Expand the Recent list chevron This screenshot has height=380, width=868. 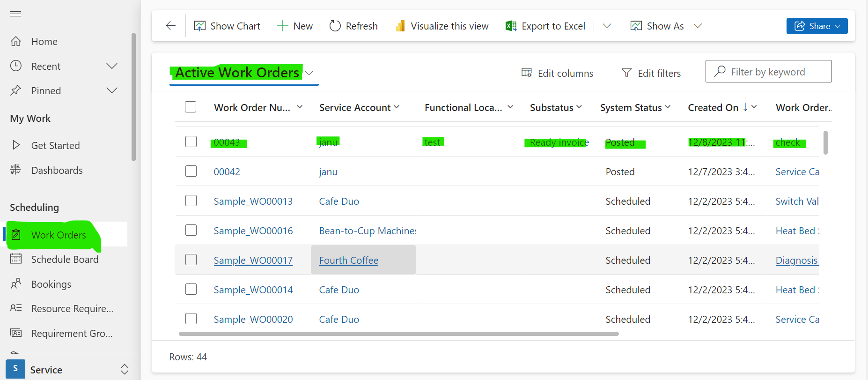112,66
